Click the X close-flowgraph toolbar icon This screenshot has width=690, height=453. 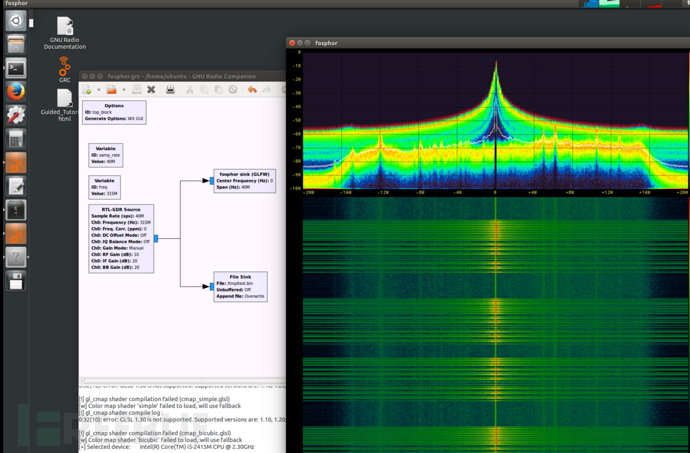click(x=152, y=90)
